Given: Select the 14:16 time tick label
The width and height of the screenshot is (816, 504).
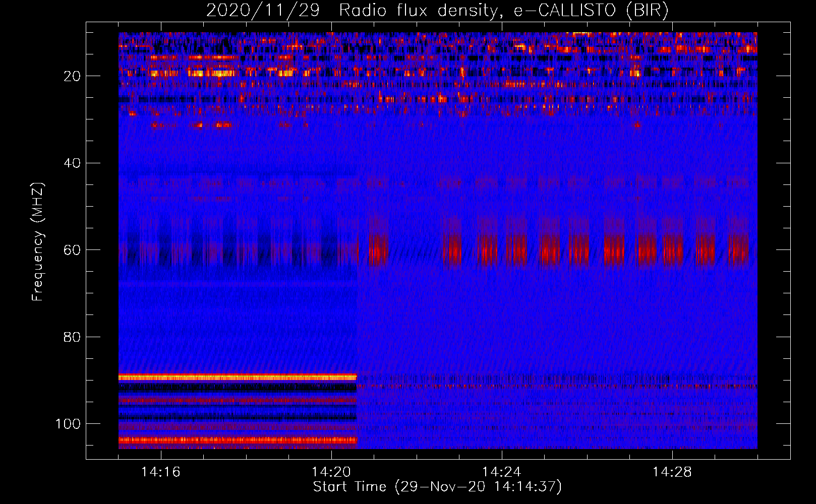Looking at the screenshot, I should [x=161, y=472].
